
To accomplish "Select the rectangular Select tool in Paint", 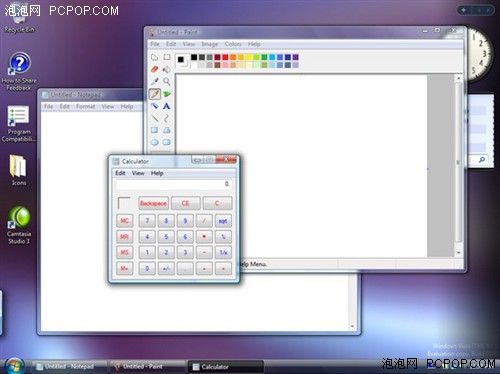I will pyautogui.click(x=167, y=57).
